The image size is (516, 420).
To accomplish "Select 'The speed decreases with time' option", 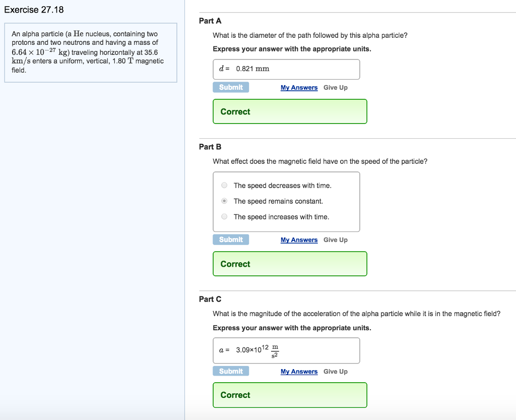I will click(x=224, y=185).
